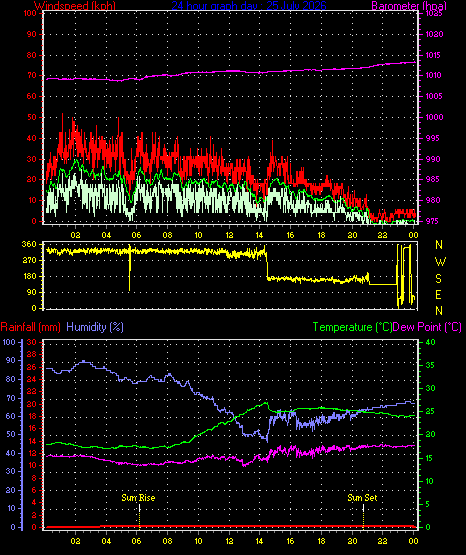Click the 360 degree wind direction tick
The width and height of the screenshot is (466, 555).
(29, 244)
